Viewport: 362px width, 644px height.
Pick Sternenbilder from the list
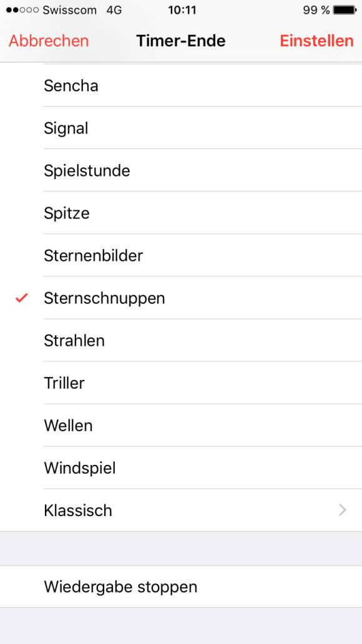click(x=181, y=255)
